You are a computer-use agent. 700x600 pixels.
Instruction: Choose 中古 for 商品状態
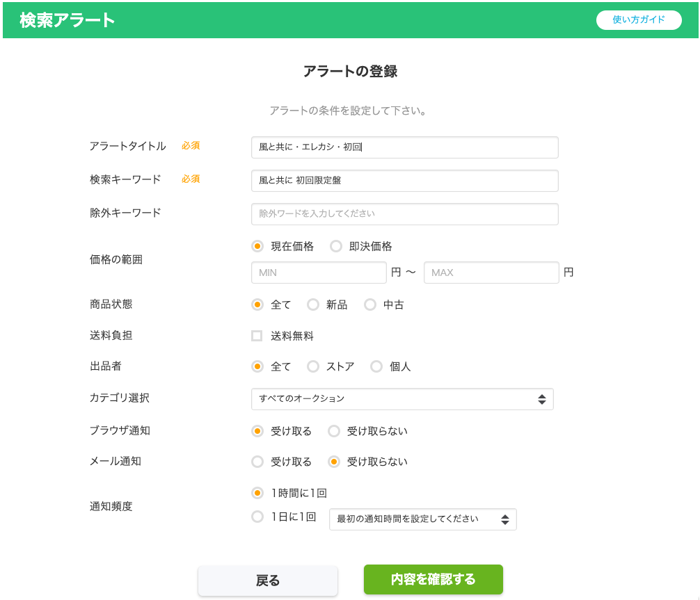(370, 305)
